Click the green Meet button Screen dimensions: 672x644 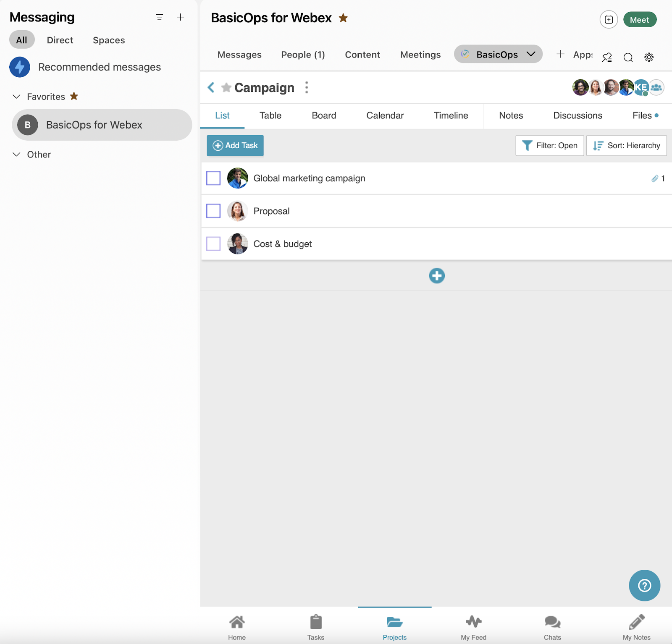pos(640,19)
